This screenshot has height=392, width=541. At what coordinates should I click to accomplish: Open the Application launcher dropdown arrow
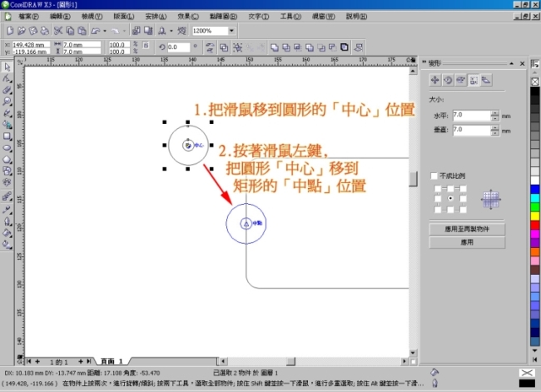tap(171, 31)
